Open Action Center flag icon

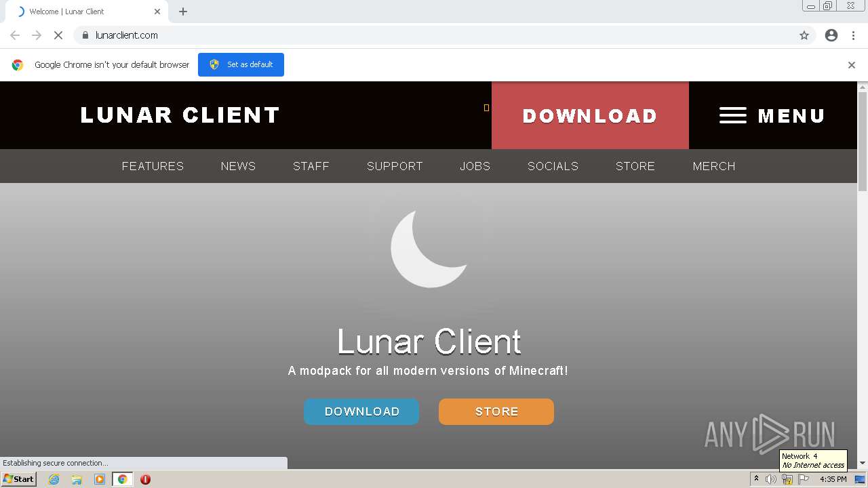tap(804, 479)
